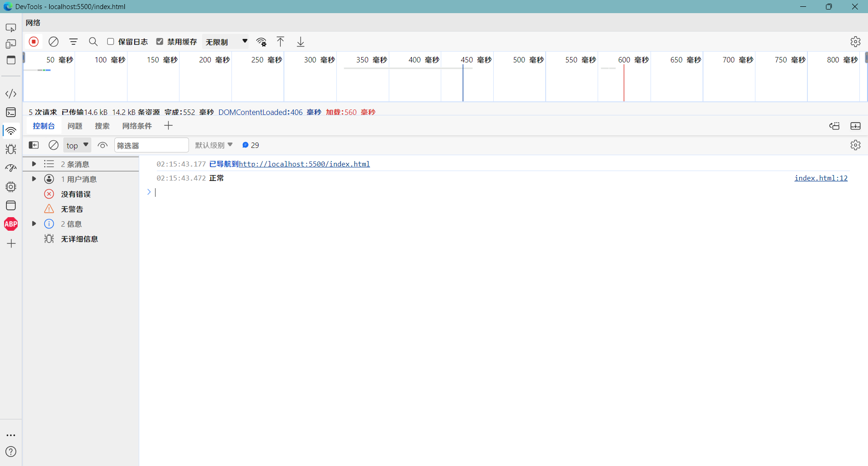
Task: Open the Elements panel code icon
Action: pyautogui.click(x=11, y=94)
